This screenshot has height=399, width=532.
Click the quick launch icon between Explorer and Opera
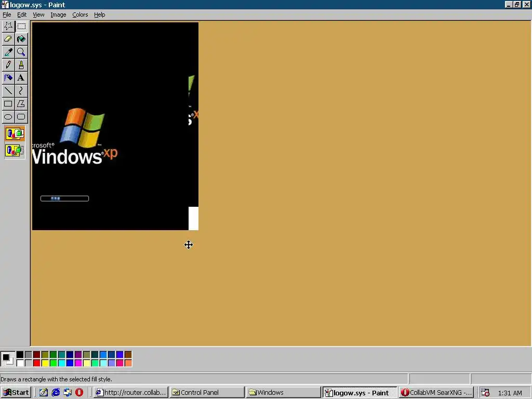(68, 393)
